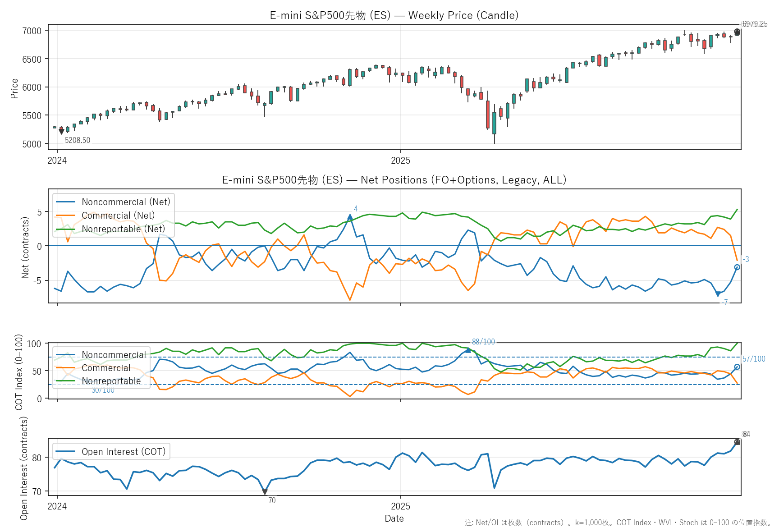Click the open interest minimum marker labeled 70

pyautogui.click(x=265, y=492)
